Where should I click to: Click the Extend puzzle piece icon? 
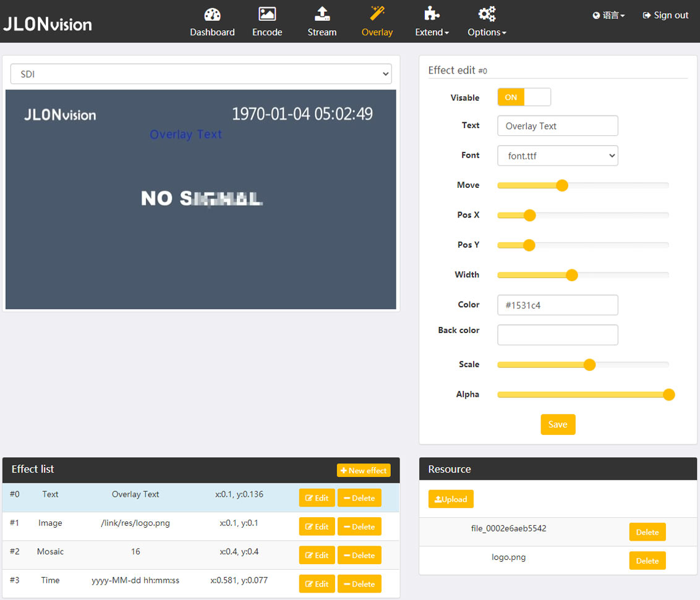click(431, 14)
